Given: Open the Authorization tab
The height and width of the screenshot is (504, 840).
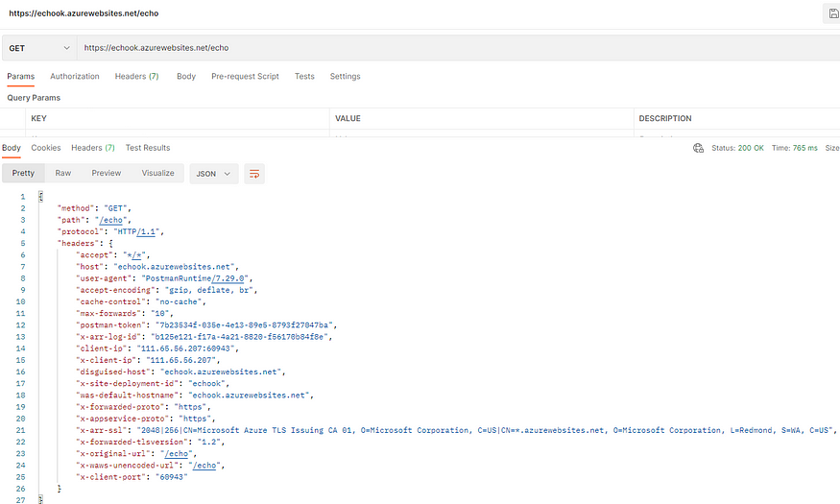Looking at the screenshot, I should click(x=75, y=76).
